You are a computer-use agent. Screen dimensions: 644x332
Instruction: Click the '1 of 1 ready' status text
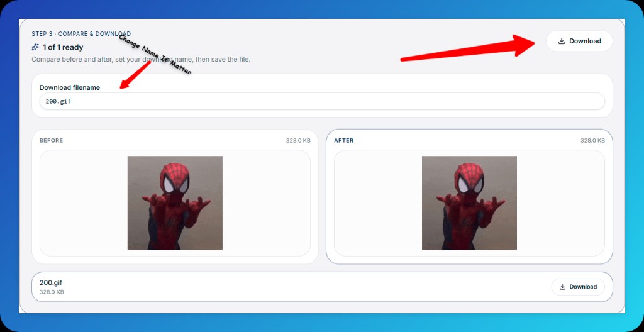(63, 47)
